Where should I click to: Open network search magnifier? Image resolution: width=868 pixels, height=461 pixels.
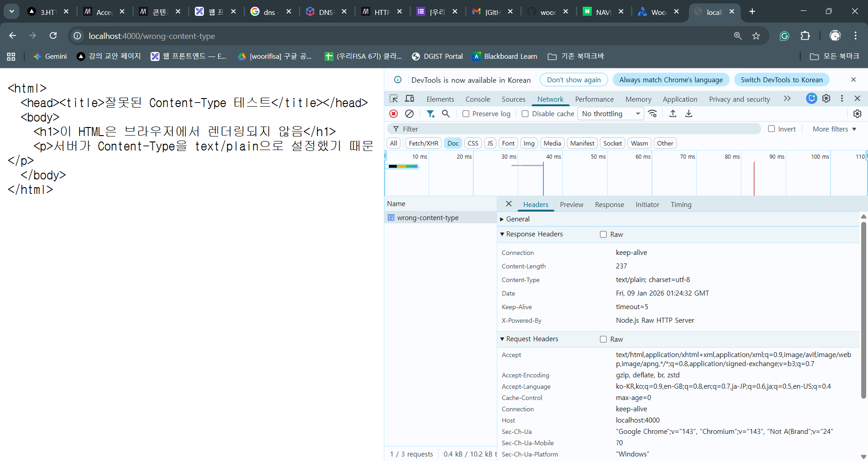(x=446, y=113)
